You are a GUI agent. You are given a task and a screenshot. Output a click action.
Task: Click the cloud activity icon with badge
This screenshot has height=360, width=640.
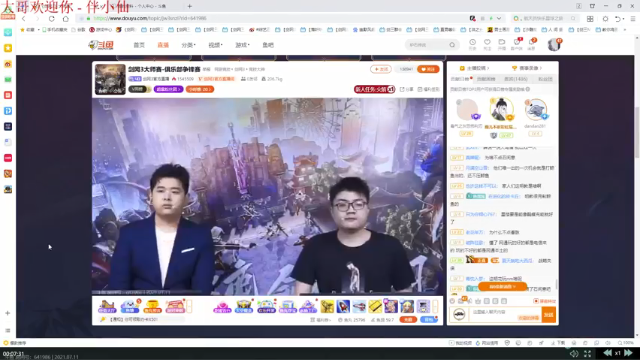pyautogui.click(x=131, y=306)
